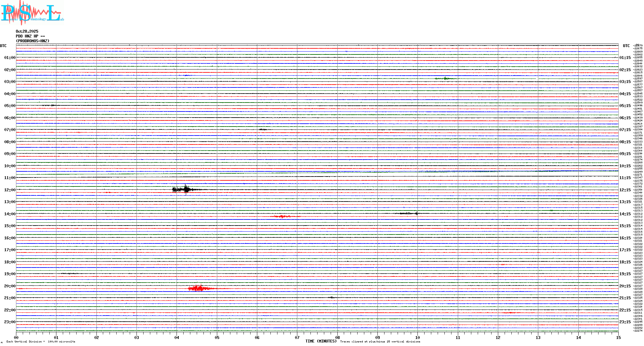Click the small black event on the 19:00 trace
This screenshot has height=346, width=644.
click(70, 274)
